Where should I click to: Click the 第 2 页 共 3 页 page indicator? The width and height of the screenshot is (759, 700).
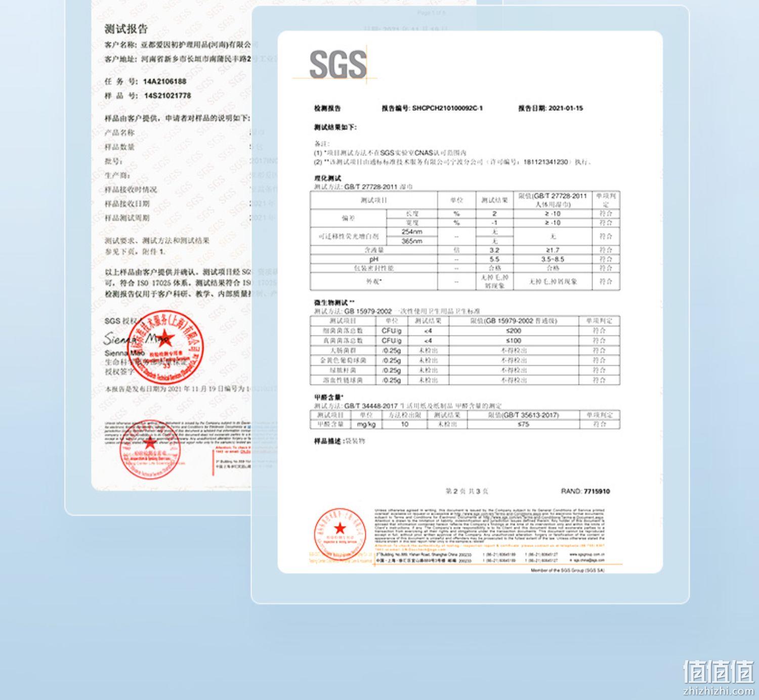467,491
